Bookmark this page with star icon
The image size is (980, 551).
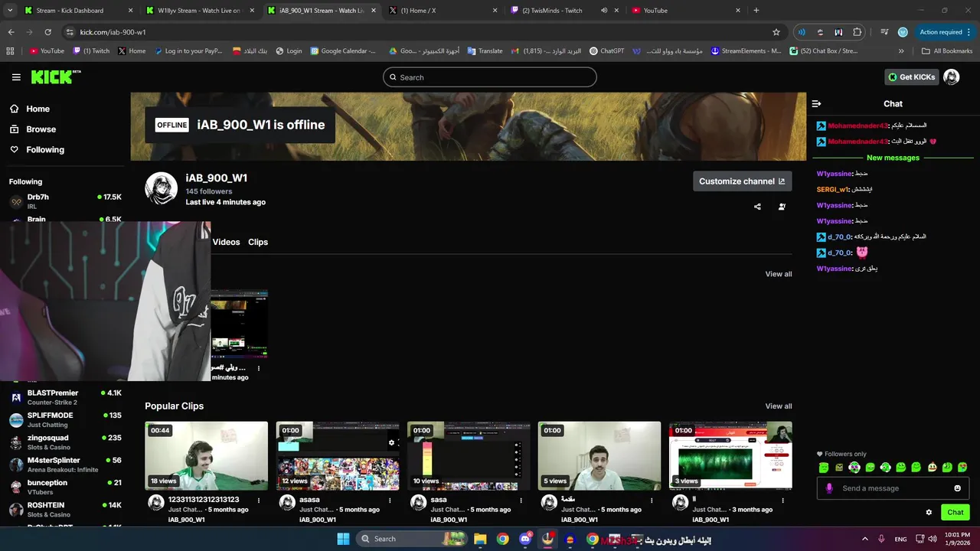[x=776, y=32]
